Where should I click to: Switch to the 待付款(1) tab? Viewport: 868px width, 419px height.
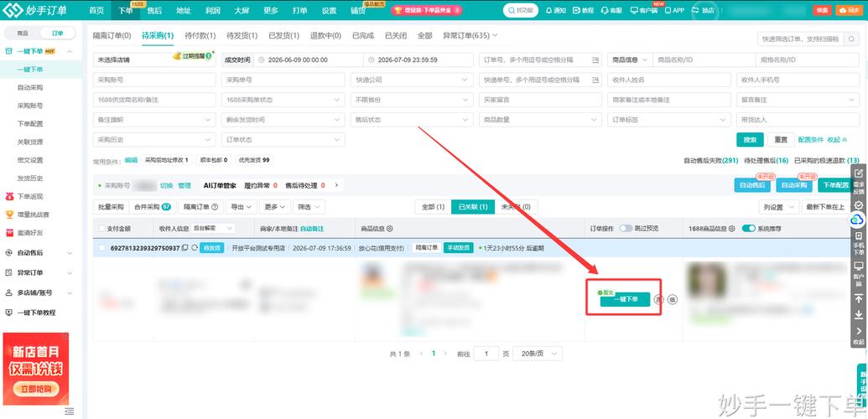[200, 35]
